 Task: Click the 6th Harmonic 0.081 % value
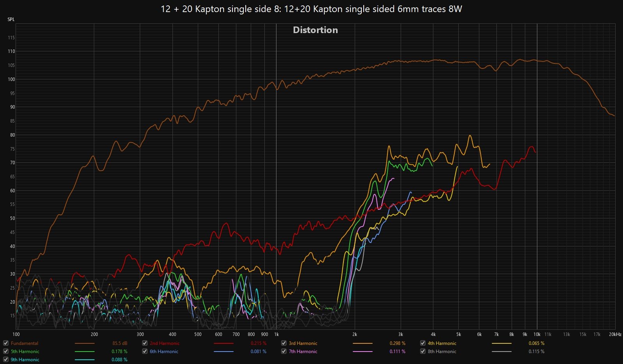coord(259,352)
